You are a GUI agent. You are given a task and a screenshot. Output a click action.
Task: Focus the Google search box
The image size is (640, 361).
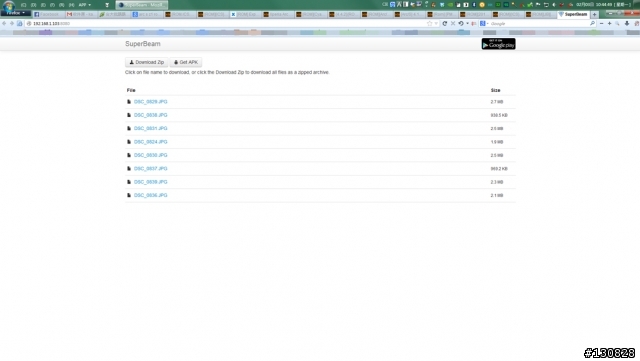[x=539, y=24]
